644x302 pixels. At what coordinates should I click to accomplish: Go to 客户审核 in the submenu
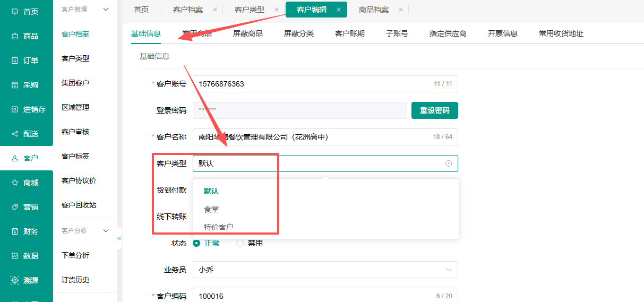pos(75,132)
